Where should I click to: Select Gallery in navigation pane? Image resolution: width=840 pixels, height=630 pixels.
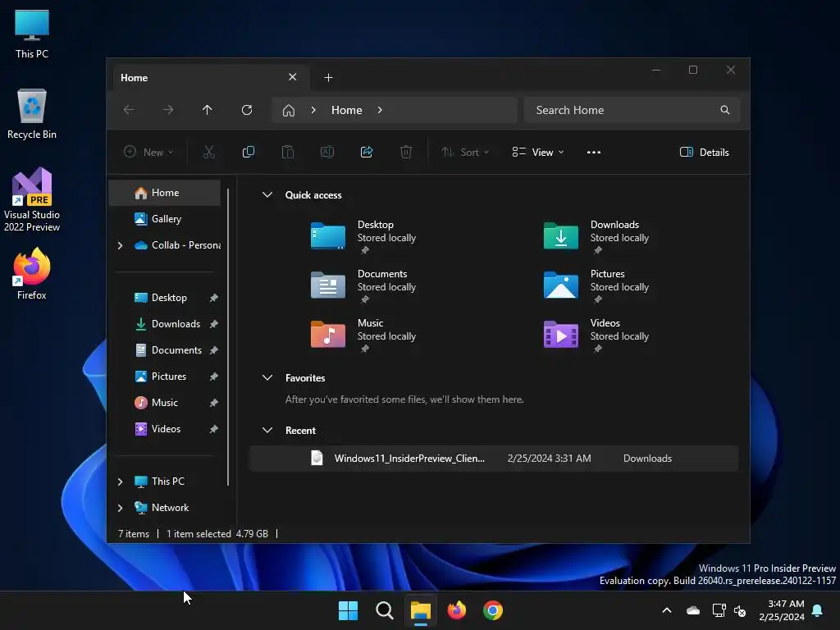click(x=165, y=219)
